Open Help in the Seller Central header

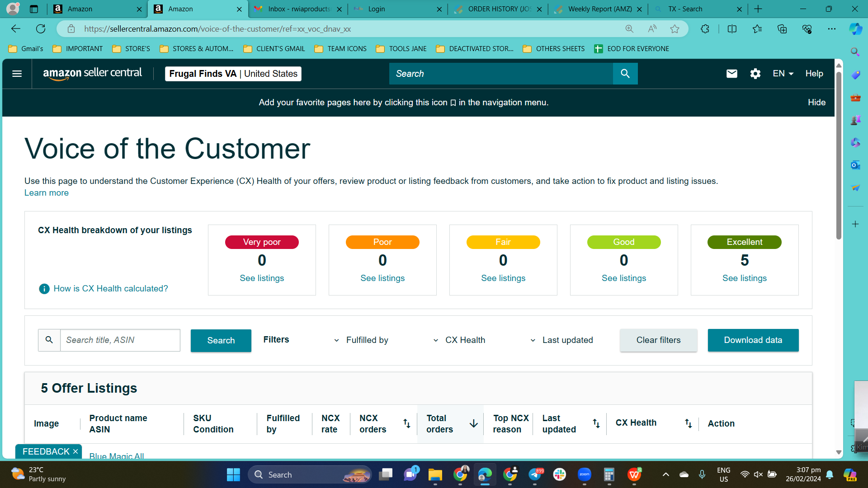coord(814,74)
